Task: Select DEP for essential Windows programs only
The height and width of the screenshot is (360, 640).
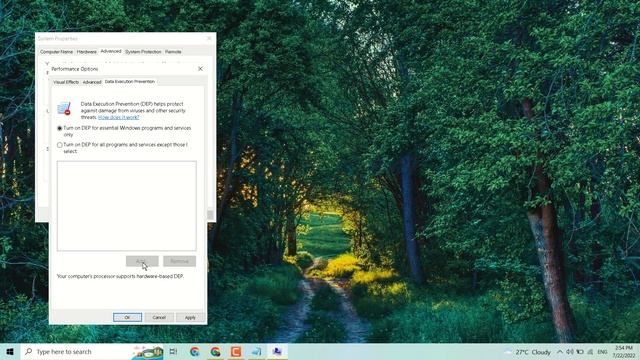Action: 60,128
